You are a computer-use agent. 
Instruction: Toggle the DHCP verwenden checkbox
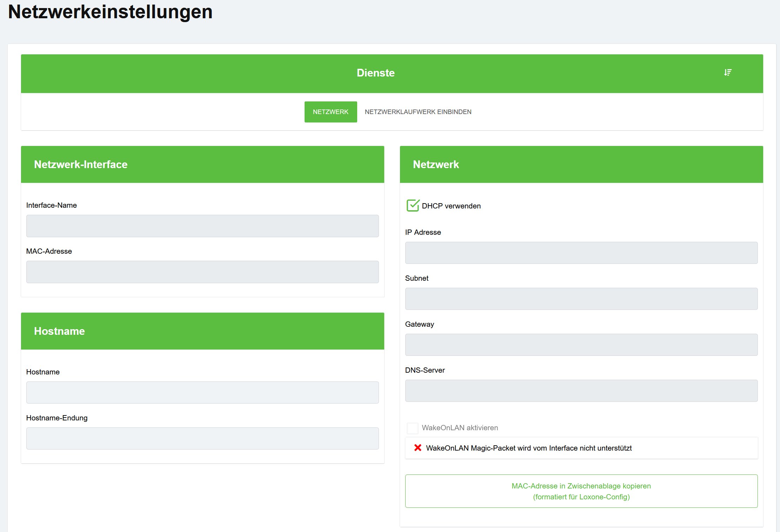tap(413, 206)
